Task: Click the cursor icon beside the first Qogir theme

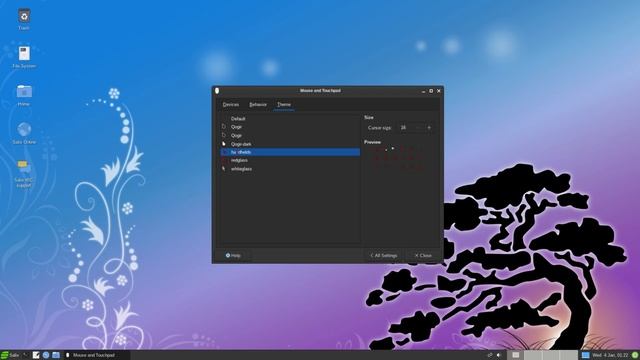Action: pyautogui.click(x=224, y=127)
